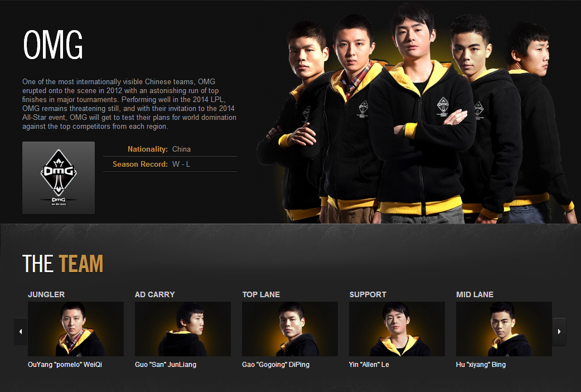Viewport: 581px width, 392px height.
Task: Select player name OuYang "pomelo" WeiQi
Action: (x=65, y=365)
